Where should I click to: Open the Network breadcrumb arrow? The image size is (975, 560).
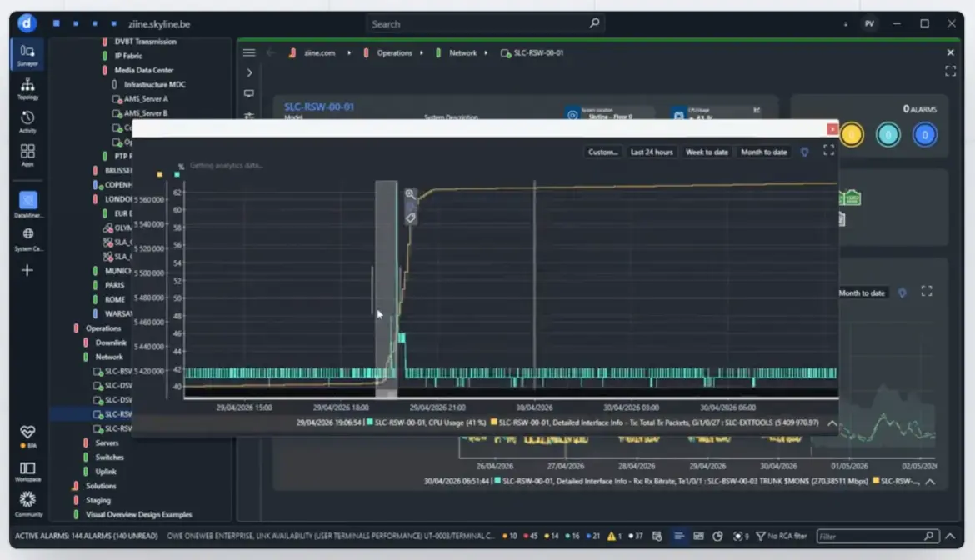tap(487, 52)
